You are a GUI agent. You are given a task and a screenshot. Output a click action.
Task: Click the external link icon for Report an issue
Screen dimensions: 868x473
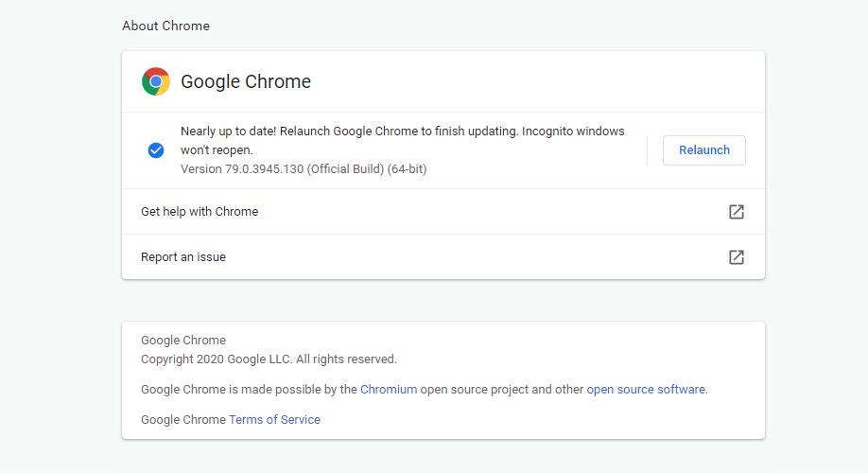(736, 257)
